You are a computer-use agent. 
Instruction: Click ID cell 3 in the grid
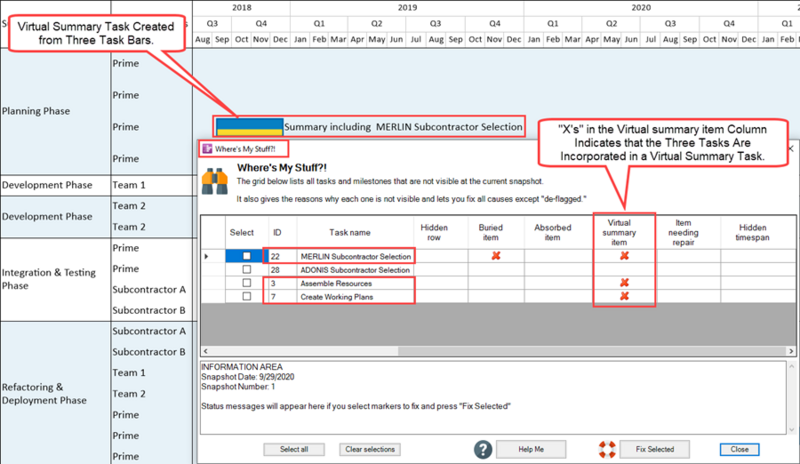[x=283, y=283]
